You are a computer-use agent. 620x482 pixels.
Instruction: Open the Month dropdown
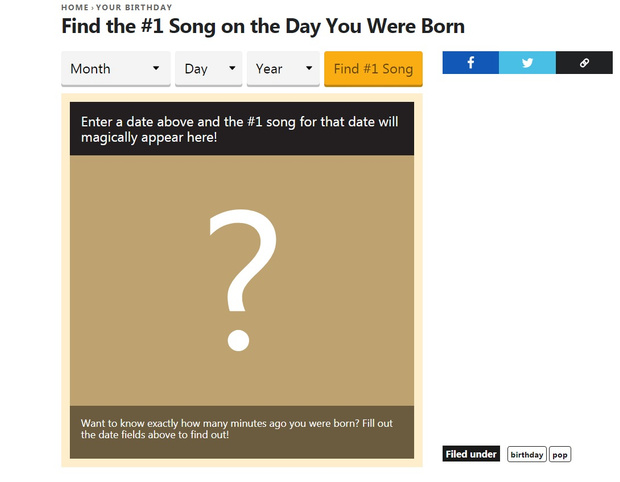(116, 68)
